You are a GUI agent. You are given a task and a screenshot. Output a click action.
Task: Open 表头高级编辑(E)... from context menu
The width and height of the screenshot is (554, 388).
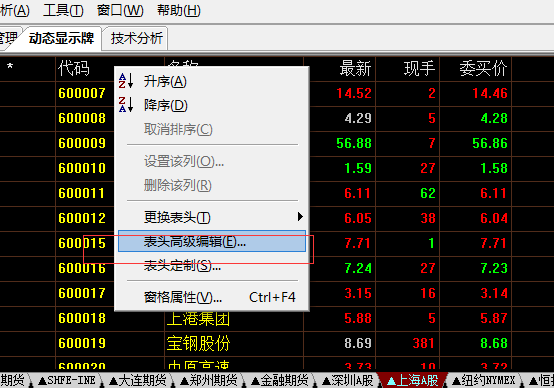212,241
